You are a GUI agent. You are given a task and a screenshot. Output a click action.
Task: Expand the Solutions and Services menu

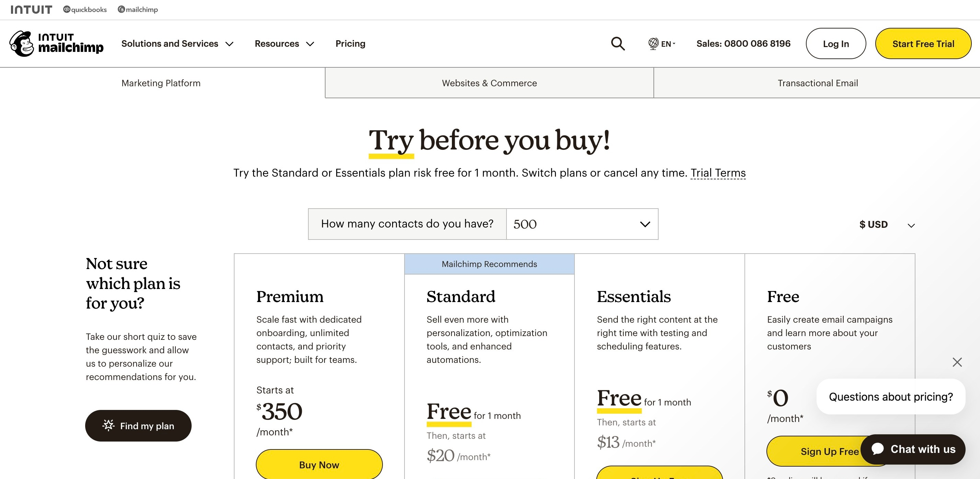coord(177,44)
